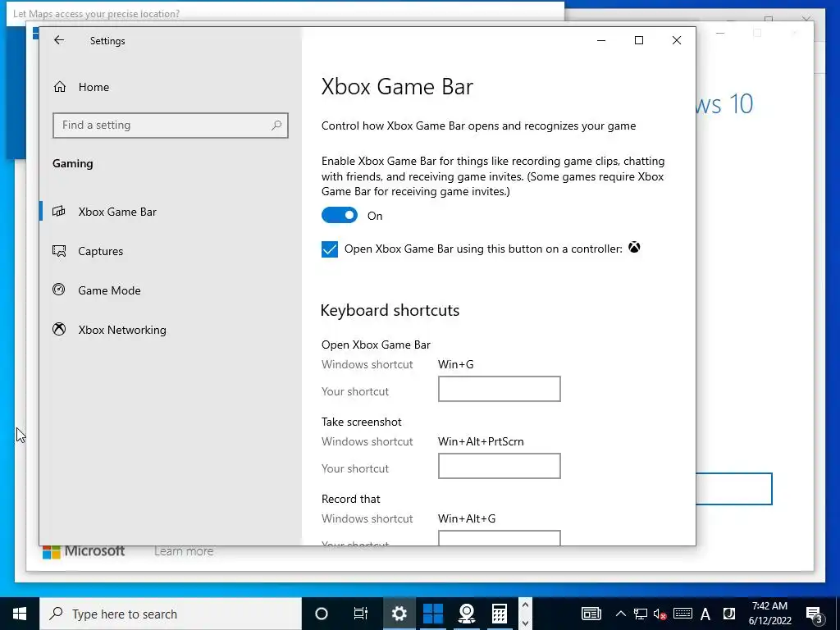Click the taskbar scroll up arrow
The image size is (840, 630).
[525, 605]
